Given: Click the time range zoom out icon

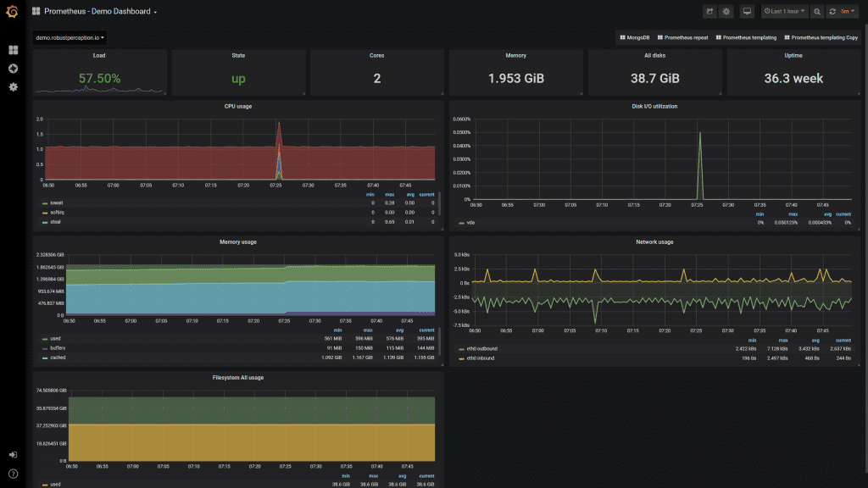Looking at the screenshot, I should point(816,12).
